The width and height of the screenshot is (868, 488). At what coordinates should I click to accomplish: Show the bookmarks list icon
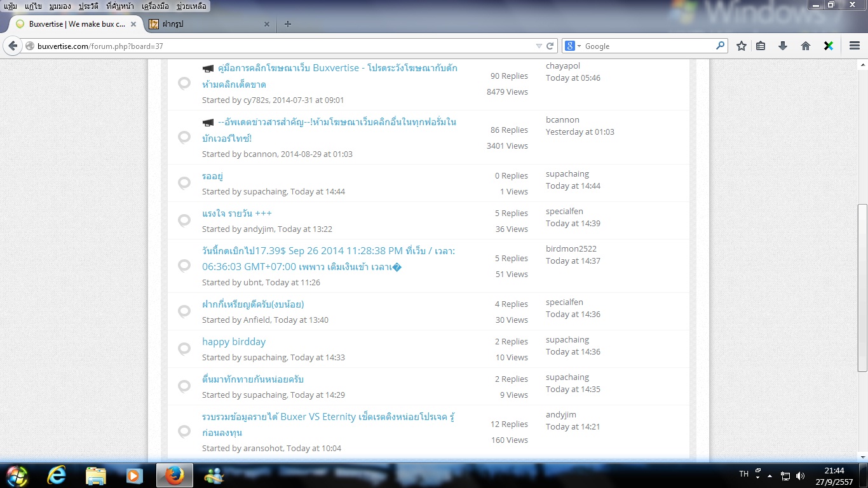coord(761,46)
